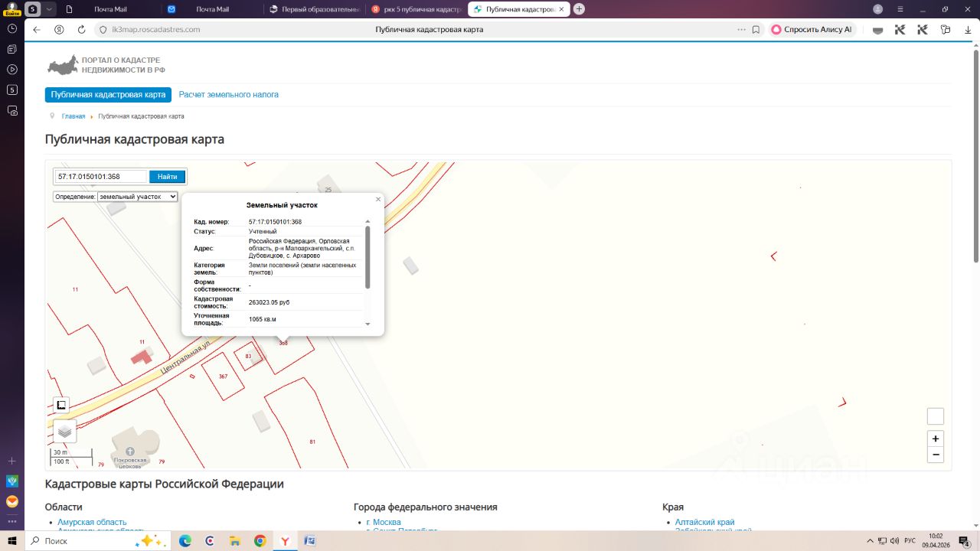Click the browser address bar URL
This screenshot has width=980, height=551.
[x=156, y=30]
